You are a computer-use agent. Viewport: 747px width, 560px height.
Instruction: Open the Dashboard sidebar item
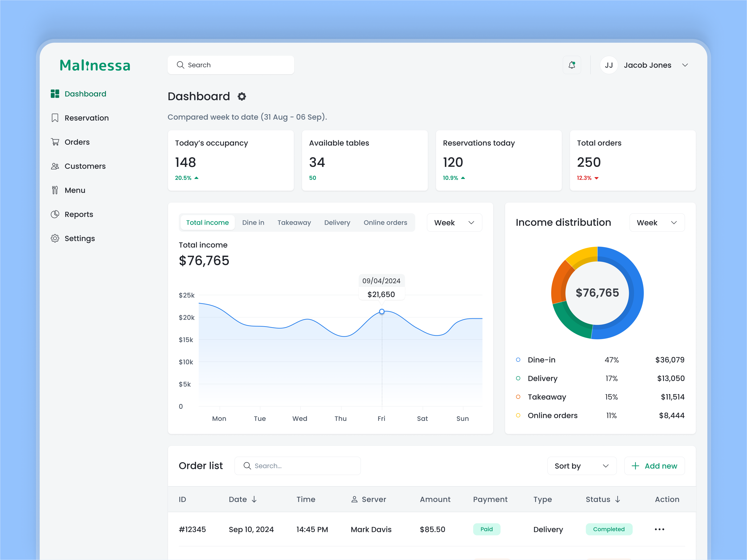pyautogui.click(x=85, y=94)
